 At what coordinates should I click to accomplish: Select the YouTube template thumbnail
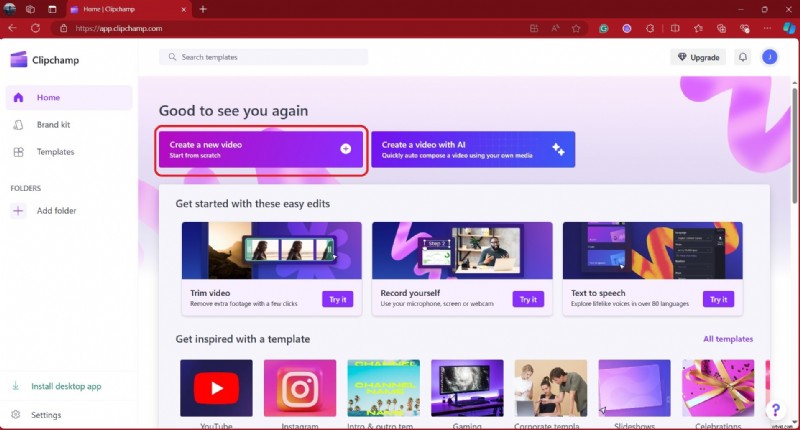(x=216, y=388)
